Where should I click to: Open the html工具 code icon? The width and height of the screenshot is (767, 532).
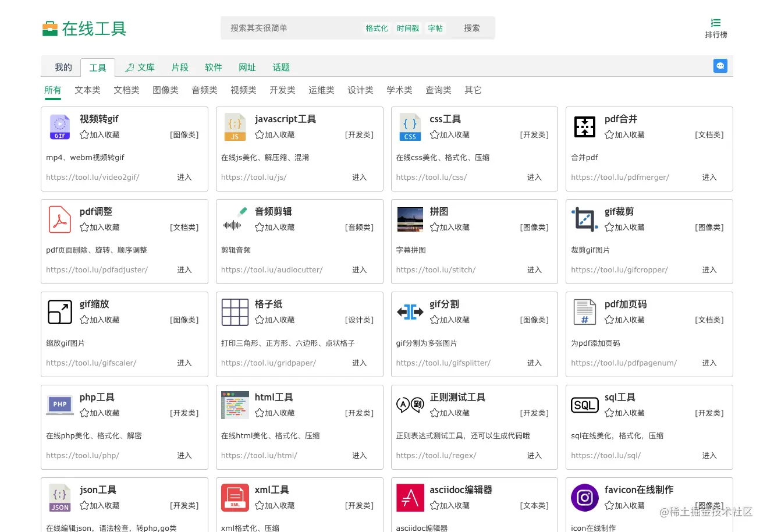tap(235, 405)
